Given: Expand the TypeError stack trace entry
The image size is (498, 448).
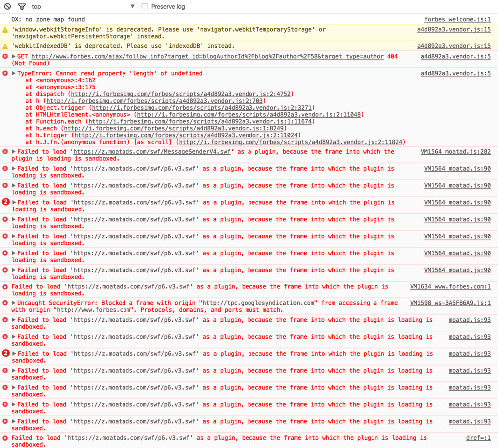Looking at the screenshot, I should (14, 74).
